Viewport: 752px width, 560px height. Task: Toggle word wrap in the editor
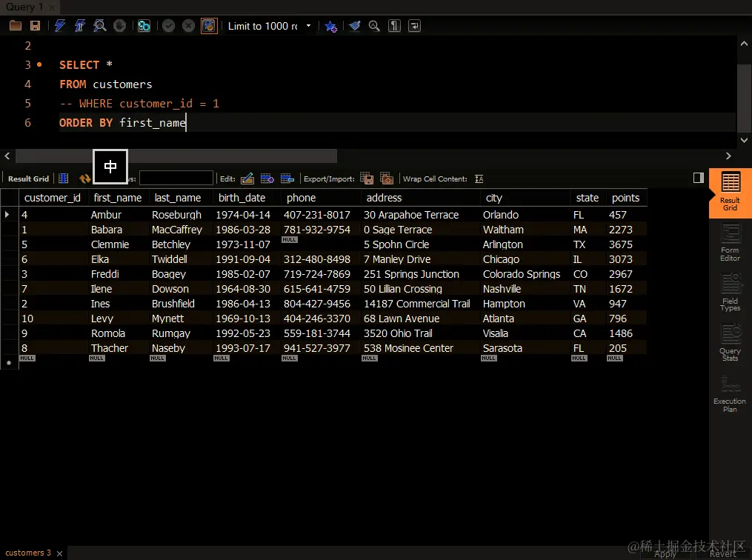tap(414, 26)
